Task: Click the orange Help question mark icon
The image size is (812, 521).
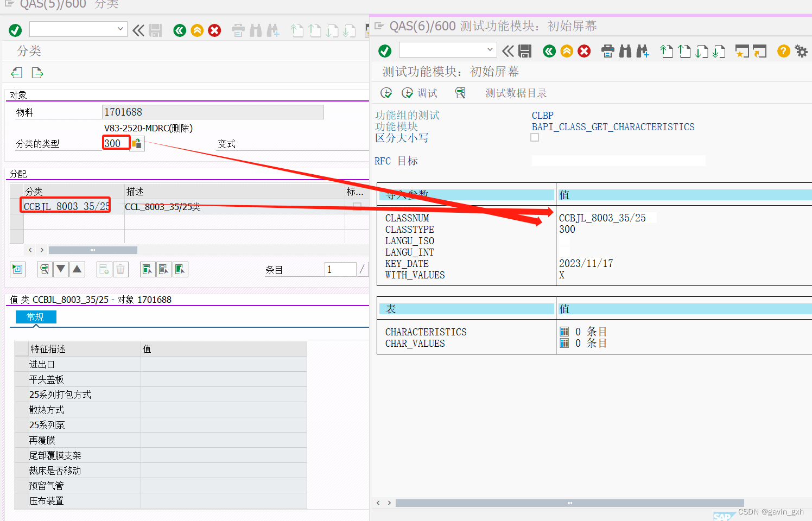Action: (783, 51)
